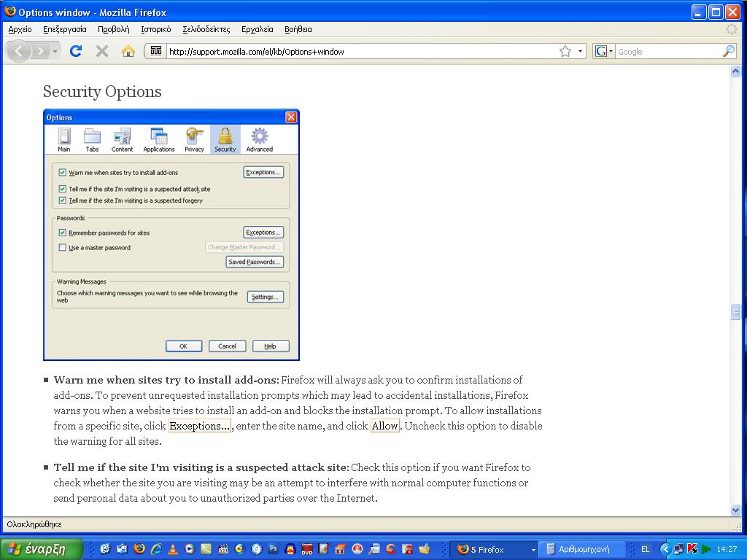
Task: Open the search engine chooser dropdown arrow
Action: click(x=611, y=52)
